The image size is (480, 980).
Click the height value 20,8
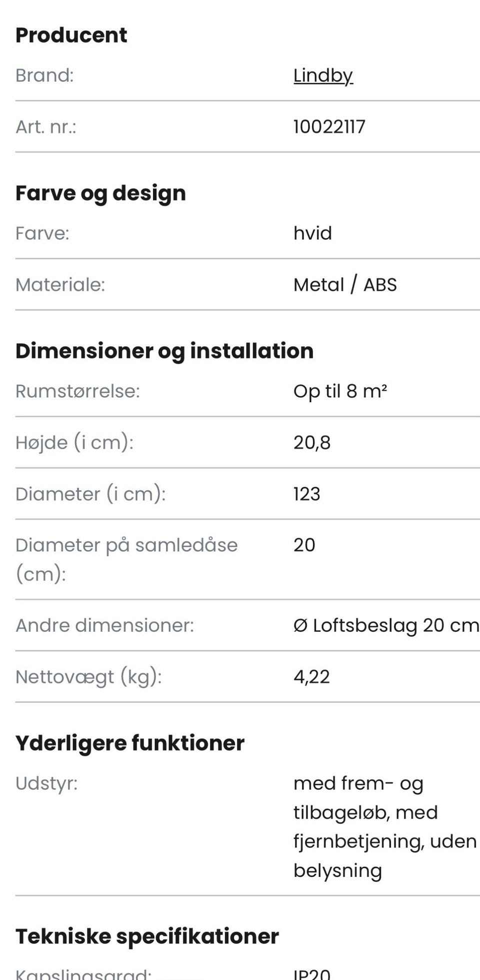point(312,443)
